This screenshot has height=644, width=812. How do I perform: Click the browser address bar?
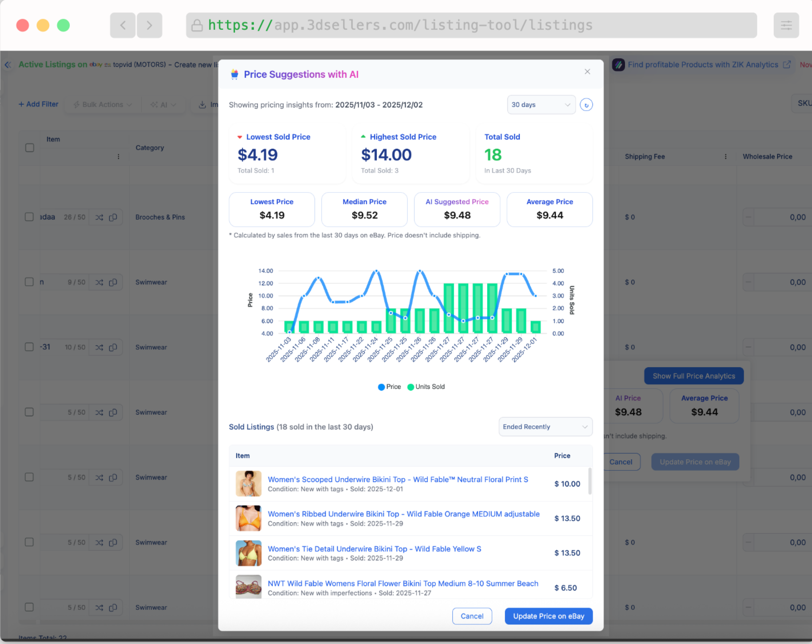pyautogui.click(x=471, y=25)
